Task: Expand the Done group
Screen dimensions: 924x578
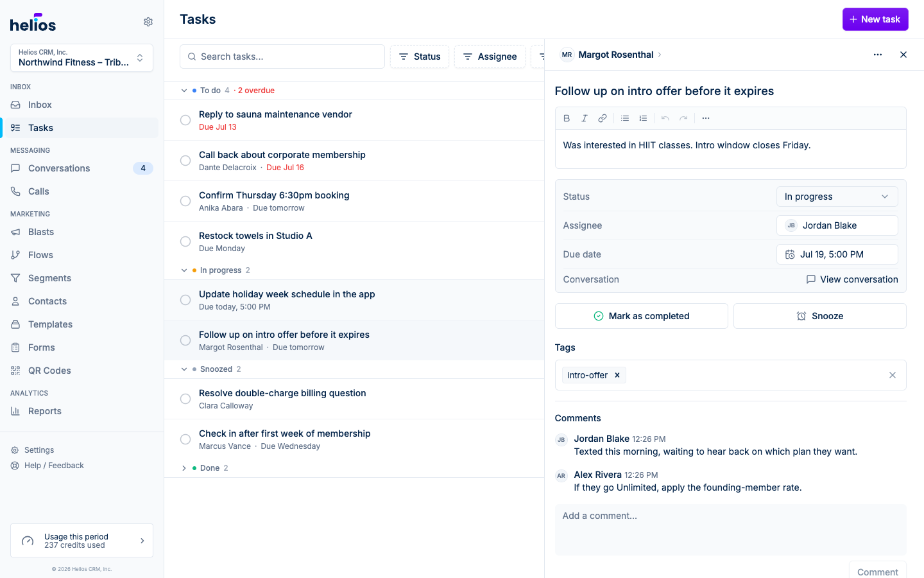Action: [x=184, y=468]
